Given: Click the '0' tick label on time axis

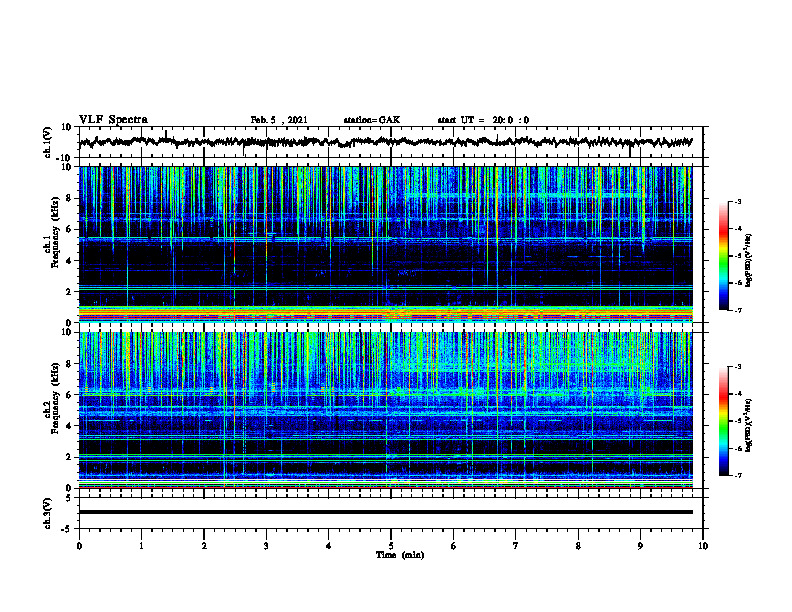Looking at the screenshot, I should tap(79, 546).
